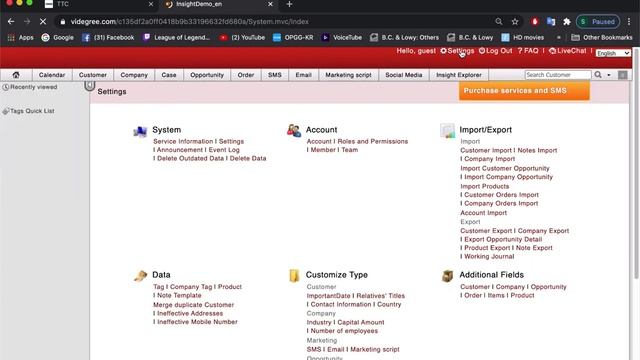Open the Customer tab
This screenshot has height=360, width=640.
[x=93, y=75]
